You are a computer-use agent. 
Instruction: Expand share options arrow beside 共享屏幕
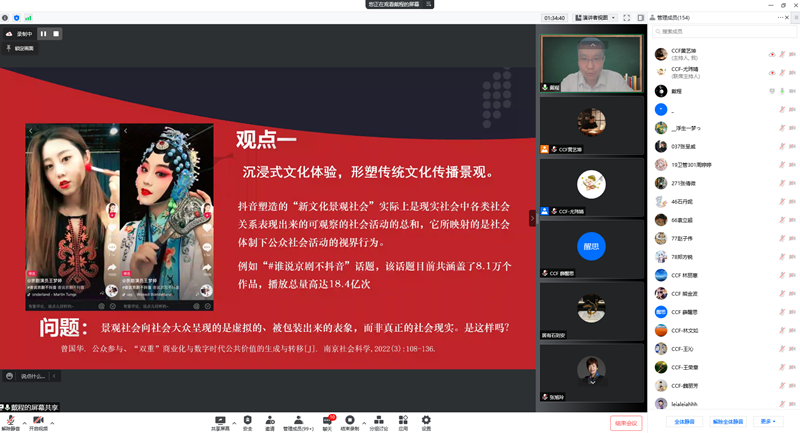234,423
